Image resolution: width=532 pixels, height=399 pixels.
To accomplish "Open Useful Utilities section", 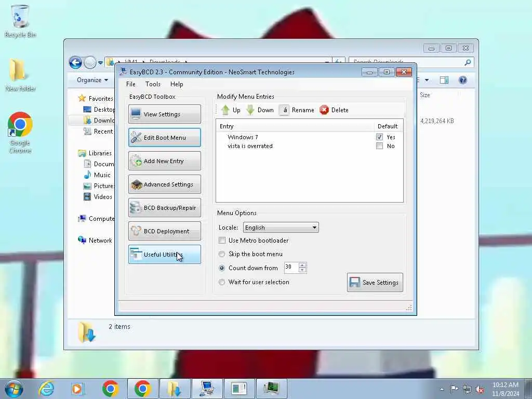I will coord(165,255).
